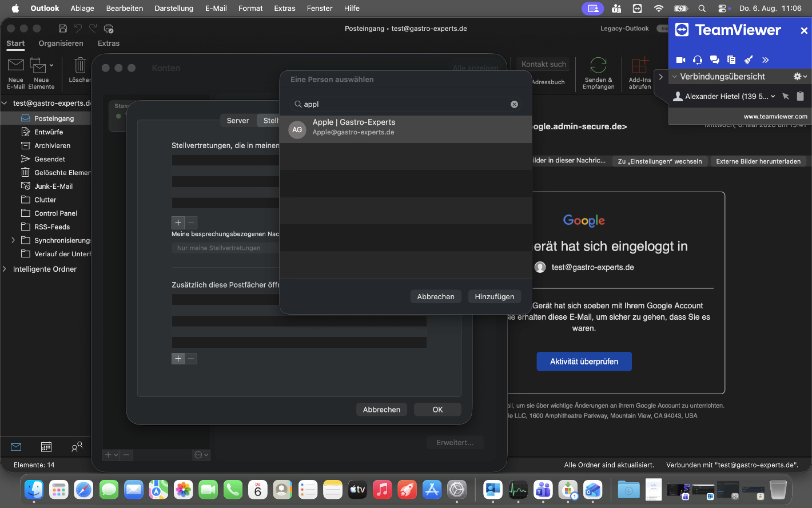Collapse the Verbindungsübersicht section
The width and height of the screenshot is (812, 508).
(x=675, y=77)
